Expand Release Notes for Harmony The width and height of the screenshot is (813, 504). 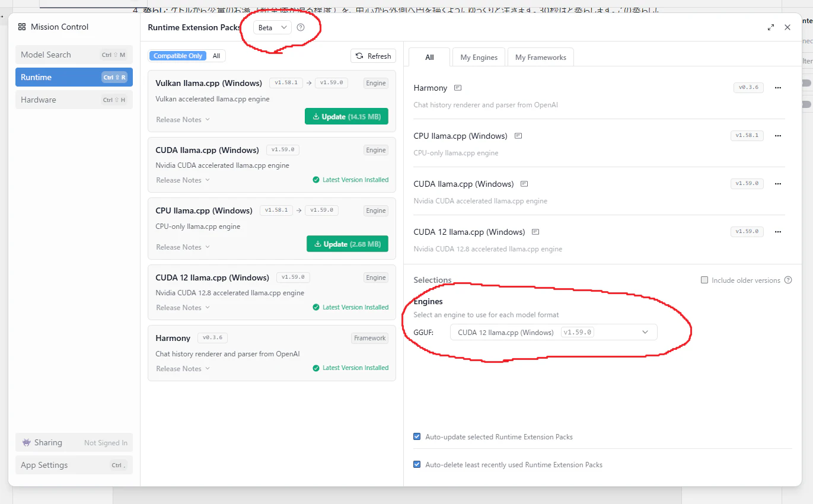point(183,368)
